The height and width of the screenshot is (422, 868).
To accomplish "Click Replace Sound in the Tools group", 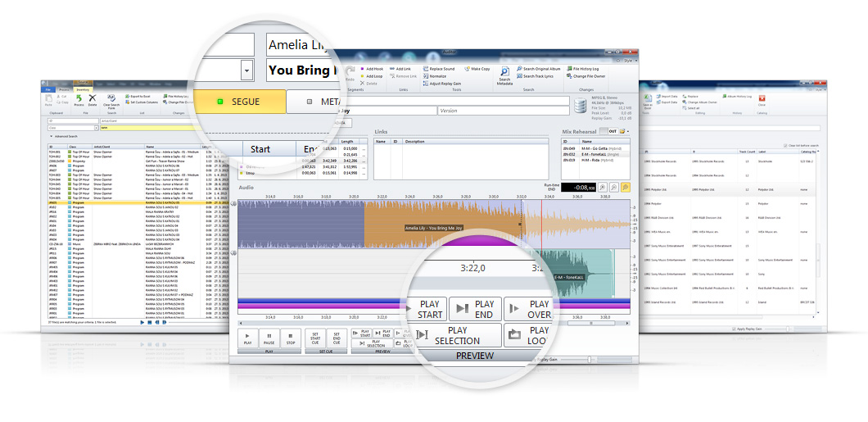I will (x=439, y=69).
